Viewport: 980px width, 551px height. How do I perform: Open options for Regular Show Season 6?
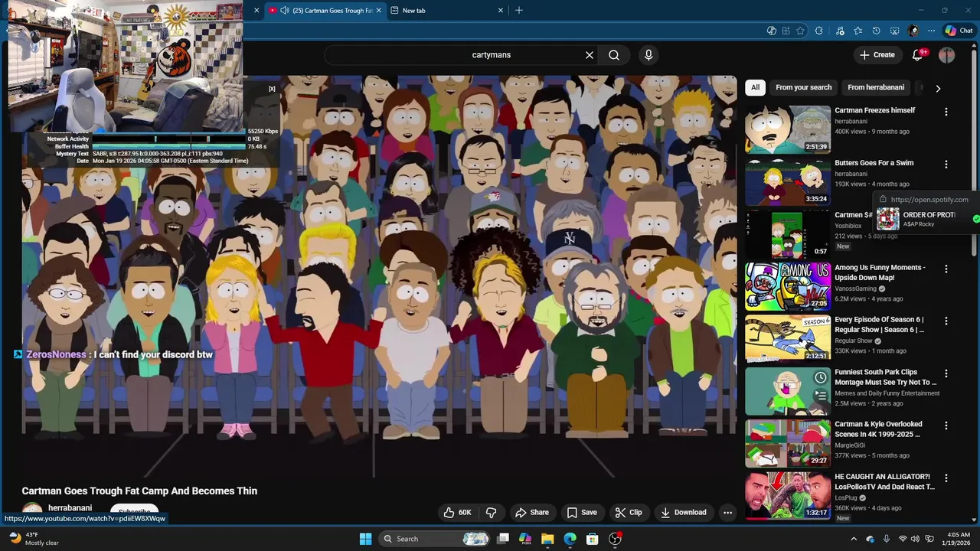pyautogui.click(x=946, y=321)
